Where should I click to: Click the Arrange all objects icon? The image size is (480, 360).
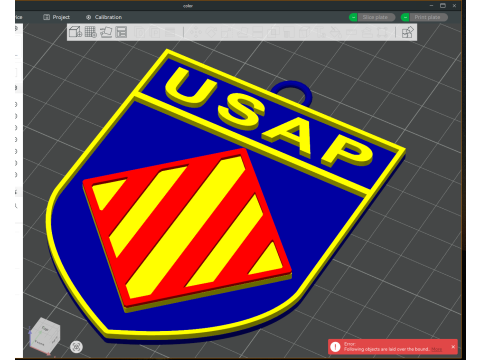121,32
